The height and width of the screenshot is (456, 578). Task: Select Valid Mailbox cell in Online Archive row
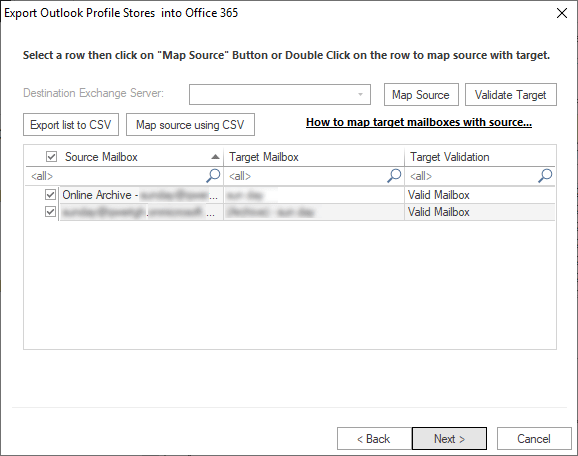click(480, 195)
